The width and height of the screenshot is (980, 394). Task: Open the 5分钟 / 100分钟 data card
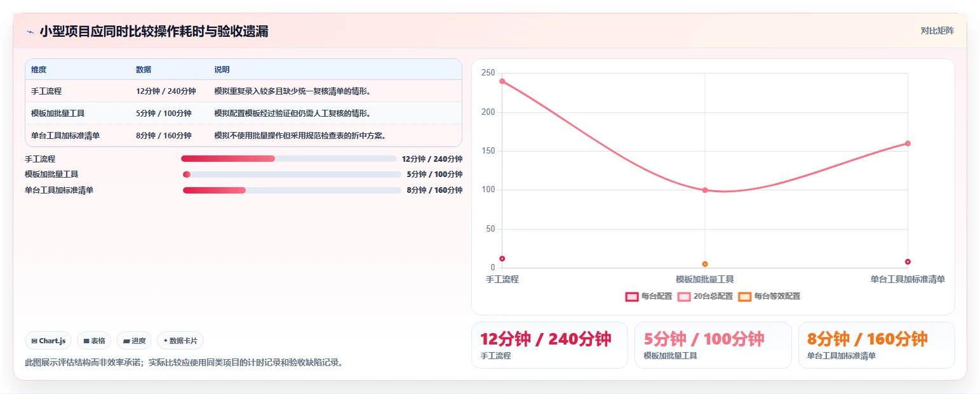click(713, 345)
